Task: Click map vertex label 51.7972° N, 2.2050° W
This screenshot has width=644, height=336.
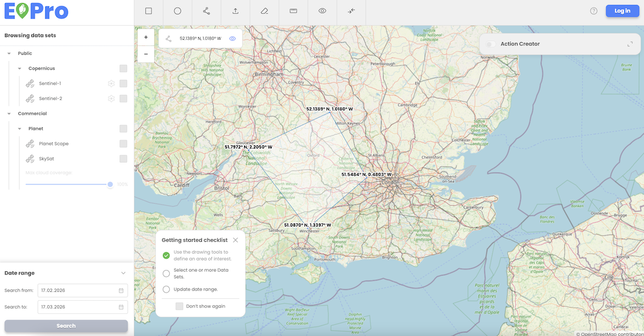Action: 248,147
